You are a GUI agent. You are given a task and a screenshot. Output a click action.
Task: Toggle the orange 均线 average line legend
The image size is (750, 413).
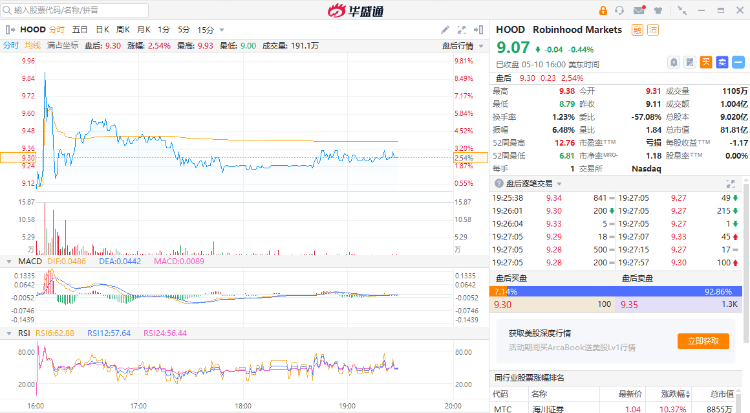33,45
